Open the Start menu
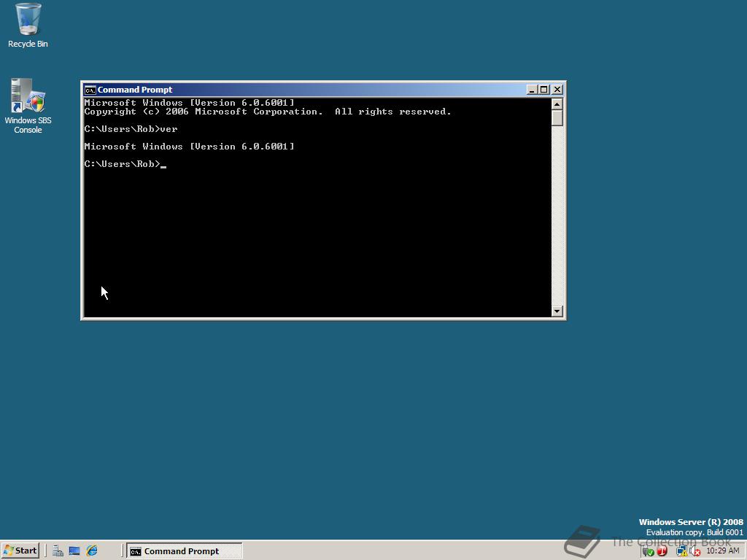 click(x=20, y=551)
